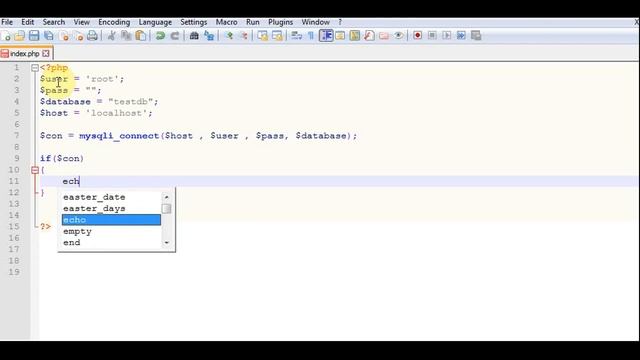Create a new file with the New icon
Viewport: 640px width, 360px height.
(6, 36)
